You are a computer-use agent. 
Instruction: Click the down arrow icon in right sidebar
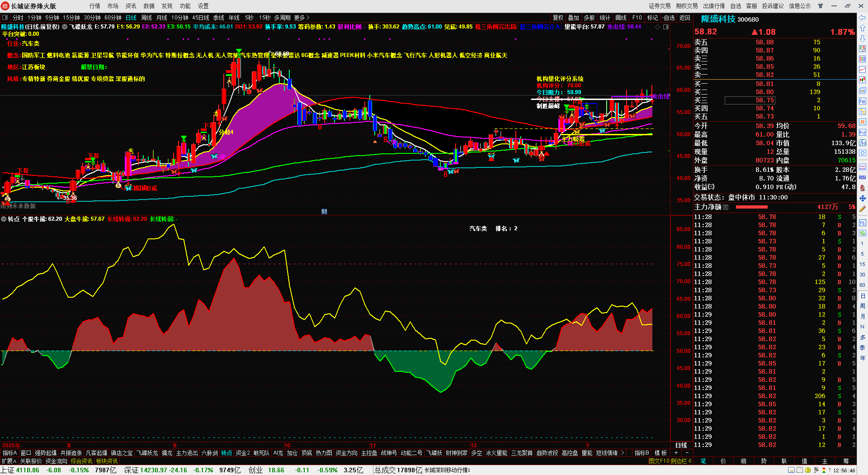click(862, 38)
